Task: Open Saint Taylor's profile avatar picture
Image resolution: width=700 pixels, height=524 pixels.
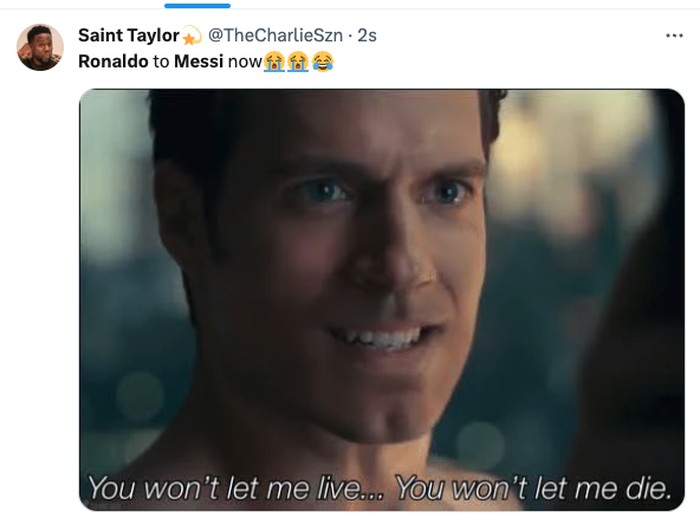Action: click(x=40, y=47)
